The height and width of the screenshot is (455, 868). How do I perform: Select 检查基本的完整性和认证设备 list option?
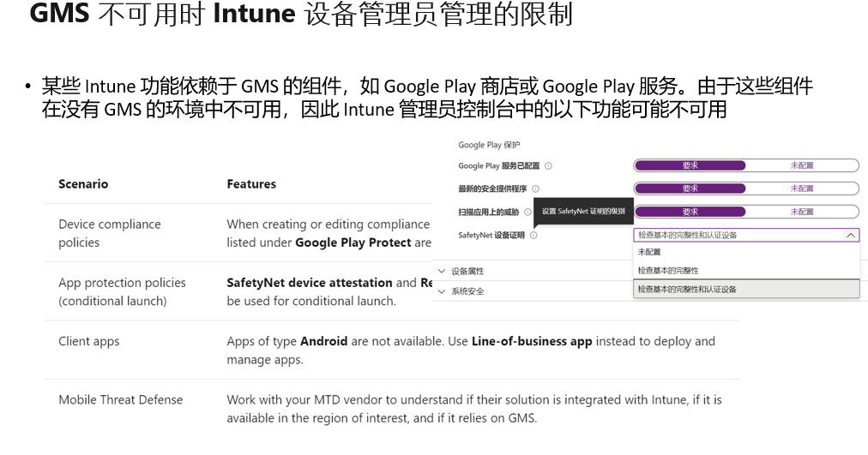(x=687, y=290)
